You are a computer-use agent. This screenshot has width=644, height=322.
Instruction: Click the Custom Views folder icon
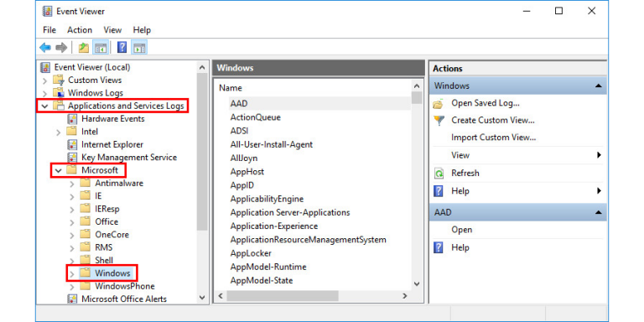point(60,80)
